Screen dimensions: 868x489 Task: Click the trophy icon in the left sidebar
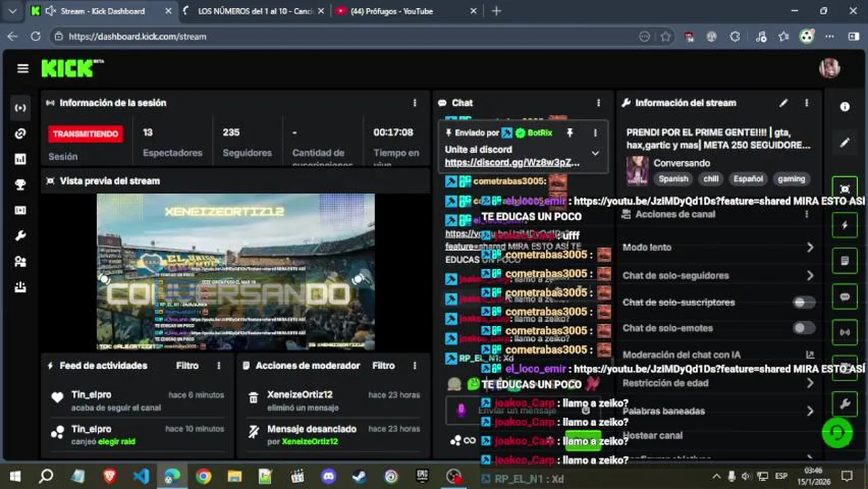point(20,185)
